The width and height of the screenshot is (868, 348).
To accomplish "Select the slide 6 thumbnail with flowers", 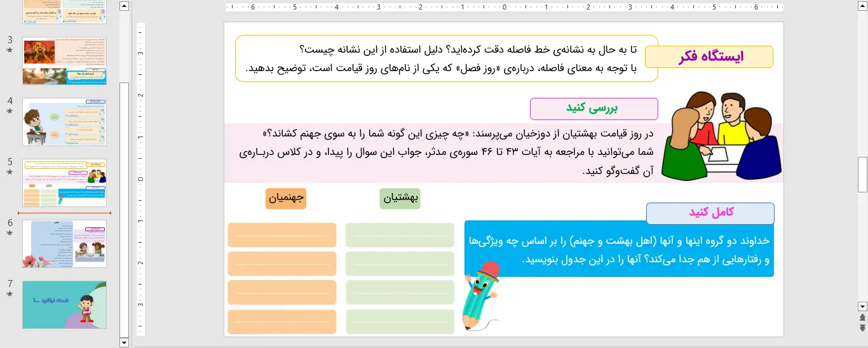I will [x=64, y=244].
